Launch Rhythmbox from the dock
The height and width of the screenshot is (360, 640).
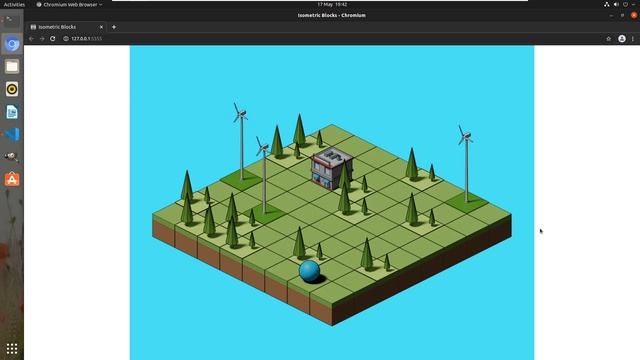click(x=12, y=89)
